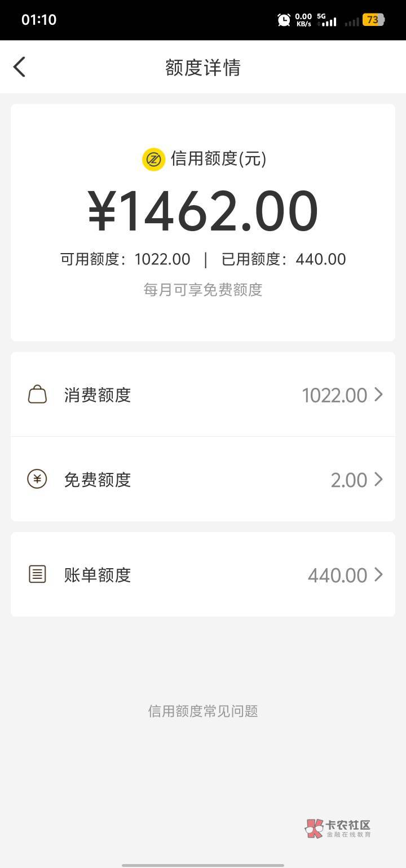
Task: Open the 消费额度 row
Action: click(x=203, y=395)
